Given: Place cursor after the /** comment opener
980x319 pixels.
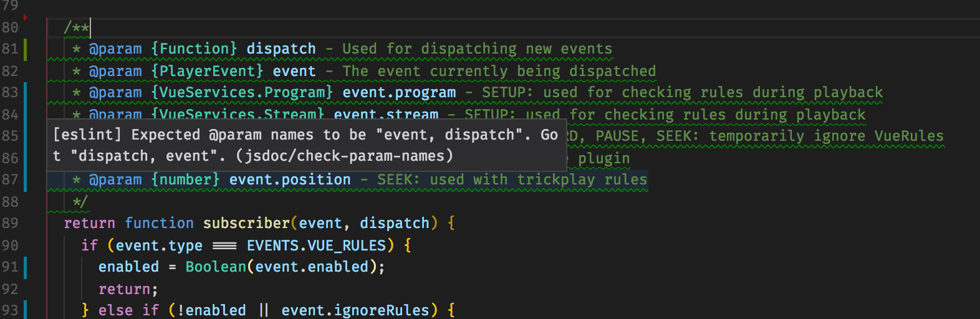Looking at the screenshot, I should 90,27.
